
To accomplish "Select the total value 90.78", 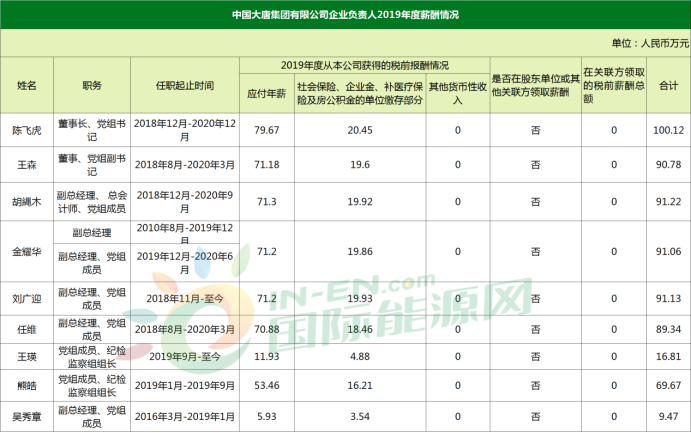I will click(x=668, y=165).
